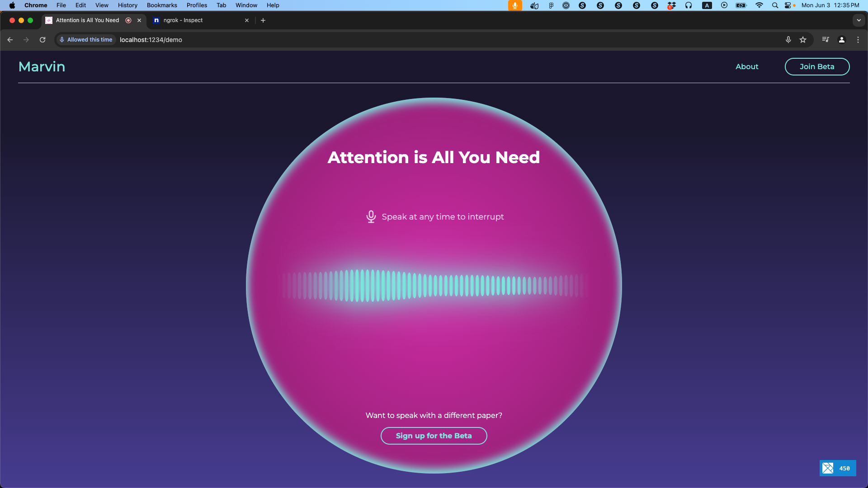Open the Chrome profile icon
This screenshot has width=868, height=488.
842,40
